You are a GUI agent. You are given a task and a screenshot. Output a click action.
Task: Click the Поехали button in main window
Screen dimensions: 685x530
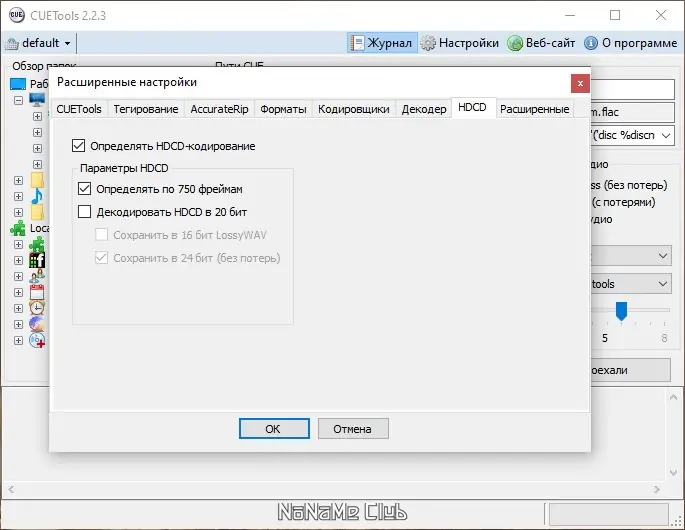tap(631, 370)
